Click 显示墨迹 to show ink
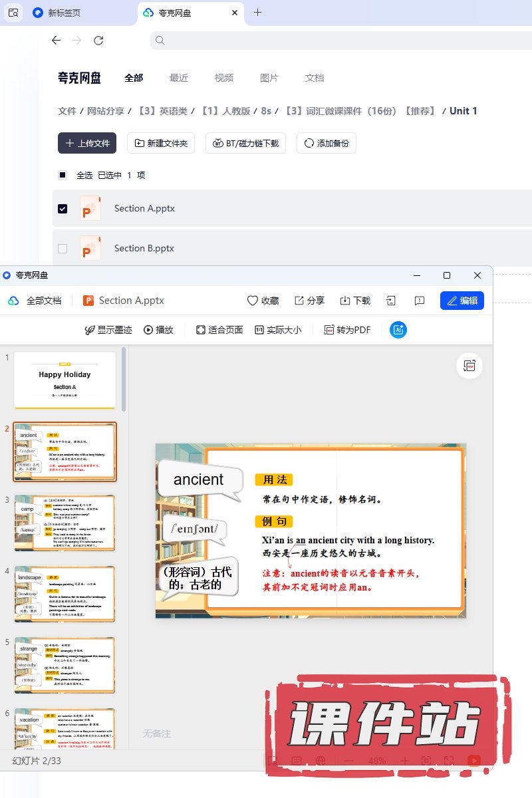Image resolution: width=532 pixels, height=798 pixels. click(108, 330)
